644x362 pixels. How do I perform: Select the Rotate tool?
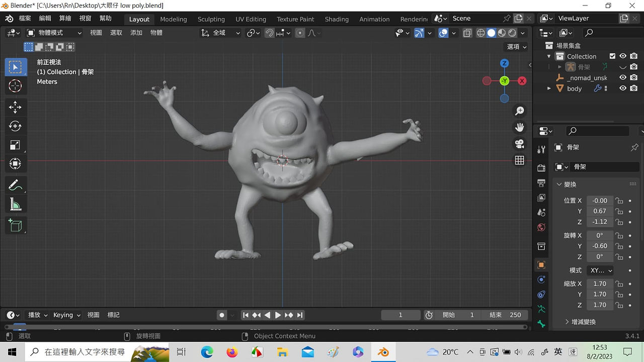[16, 126]
